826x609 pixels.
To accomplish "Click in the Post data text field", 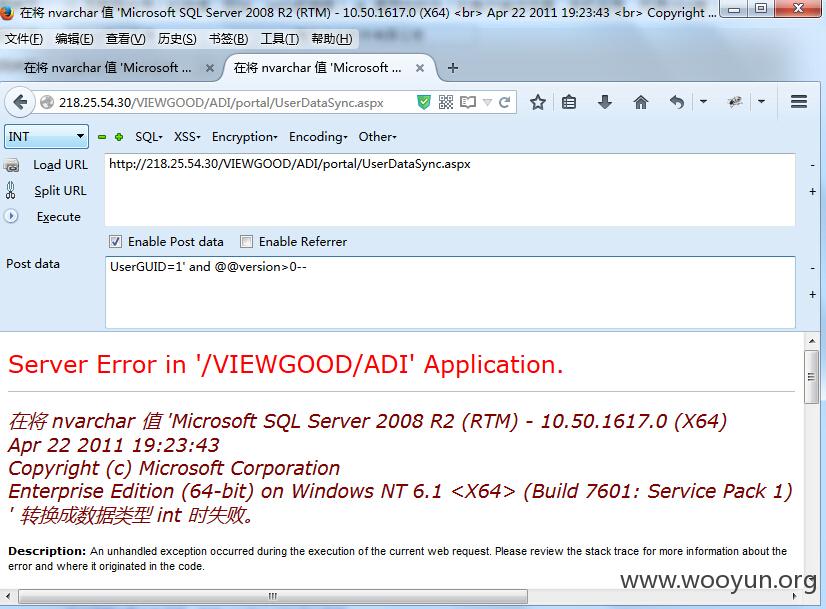I will 450,292.
